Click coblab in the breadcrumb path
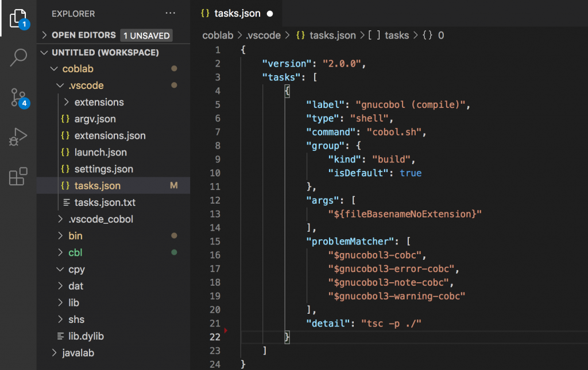Viewport: 588px width, 370px height. pyautogui.click(x=218, y=35)
